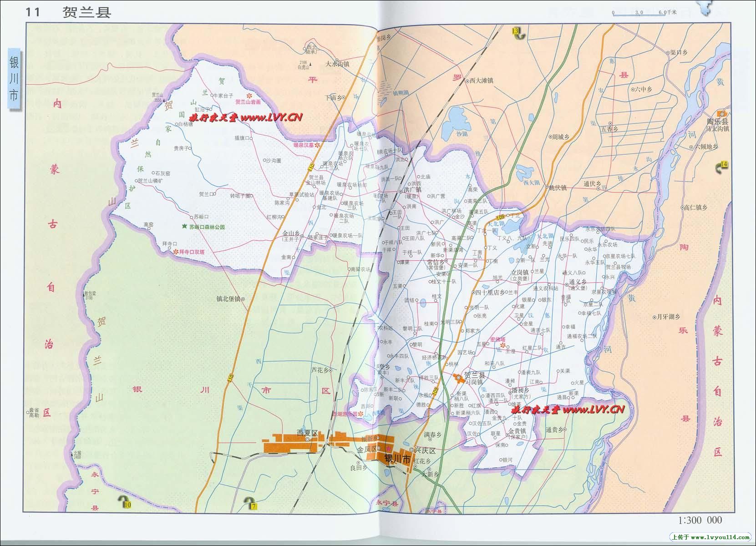
Task: Select the 贺兰山岩画 attraction star marker
Action: (249, 95)
